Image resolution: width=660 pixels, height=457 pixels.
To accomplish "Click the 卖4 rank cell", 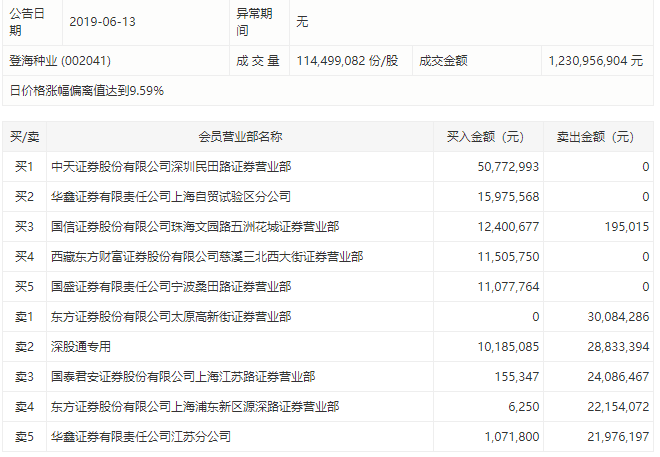I will pos(24,407).
